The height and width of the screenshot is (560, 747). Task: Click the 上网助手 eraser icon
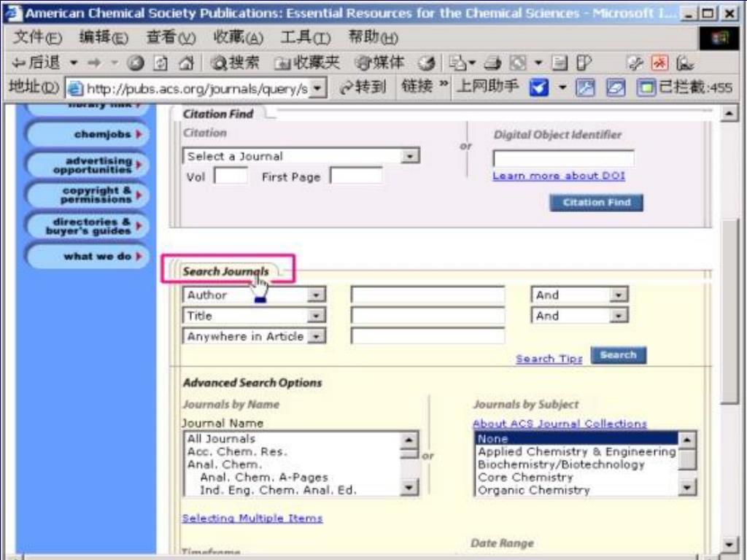pyautogui.click(x=616, y=87)
